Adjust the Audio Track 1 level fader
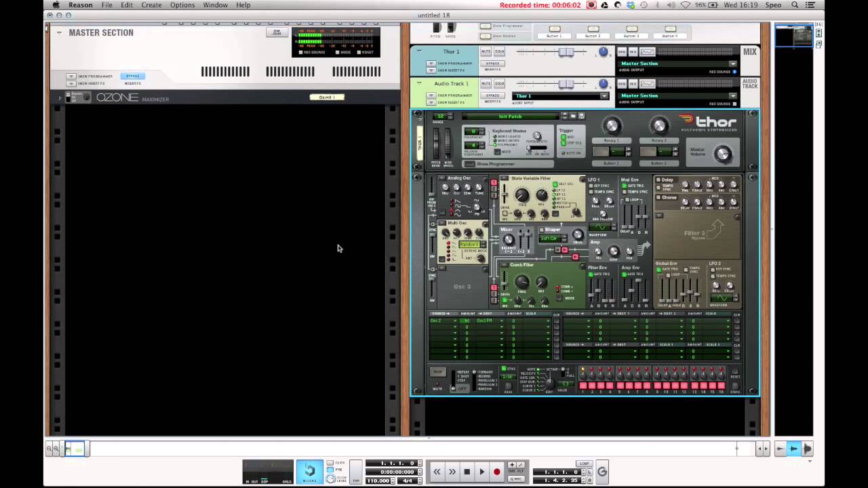Screen dimensions: 868x488 566,83
